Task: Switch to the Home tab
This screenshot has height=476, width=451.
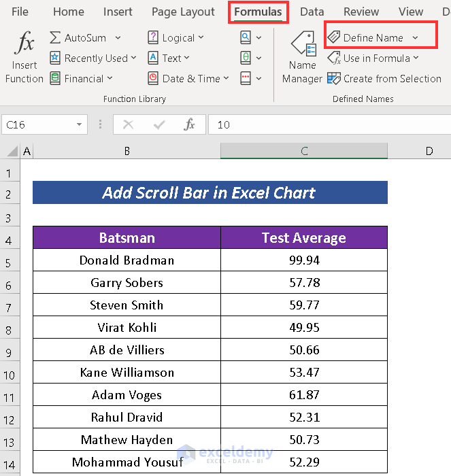Action: (x=69, y=12)
